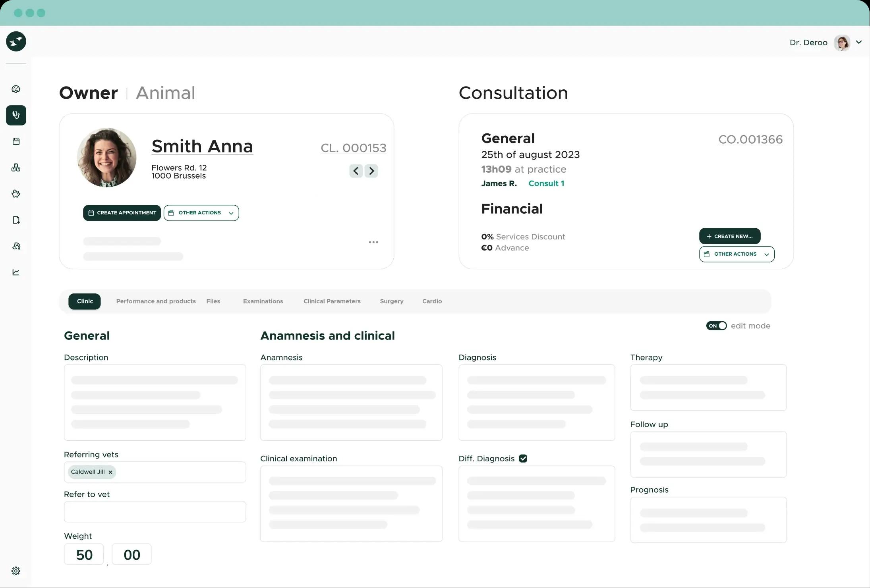Uncheck the Diff. Diagnosis checkbox
The image size is (870, 588).
click(x=523, y=459)
